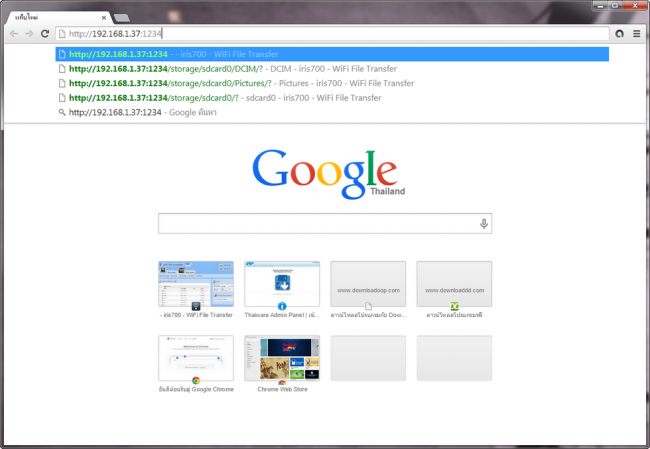Click the Chrome favicon on the welcome tile
650x449 pixels.
click(x=196, y=381)
